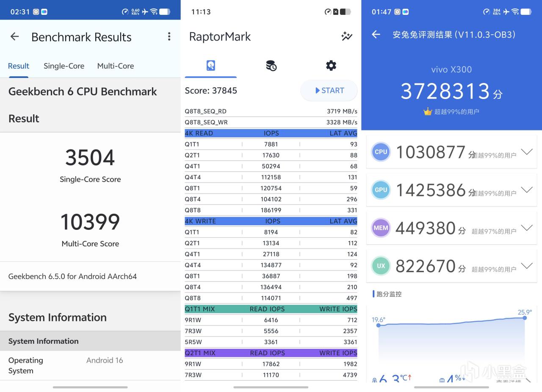Tap the battery icon in Geekbench status bar
The height and width of the screenshot is (392, 542).
pyautogui.click(x=165, y=12)
